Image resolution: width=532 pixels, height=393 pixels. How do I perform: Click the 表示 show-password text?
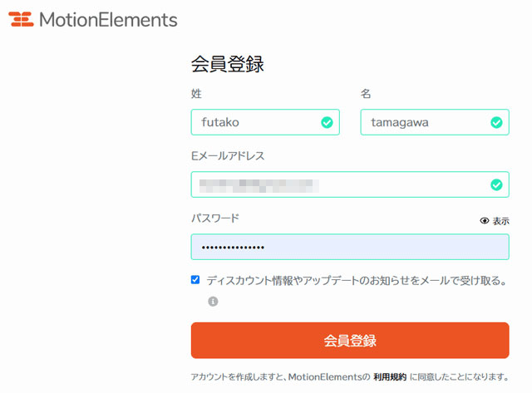500,221
